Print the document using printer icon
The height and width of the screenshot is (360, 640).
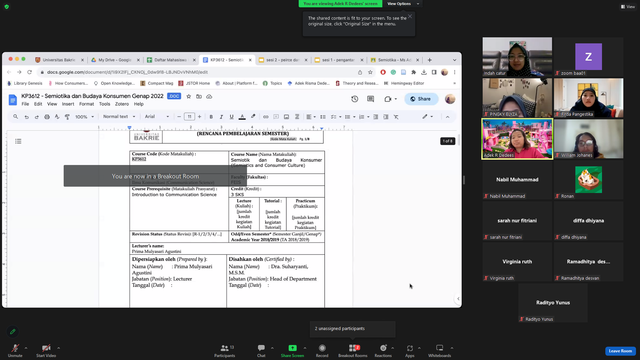click(x=47, y=117)
